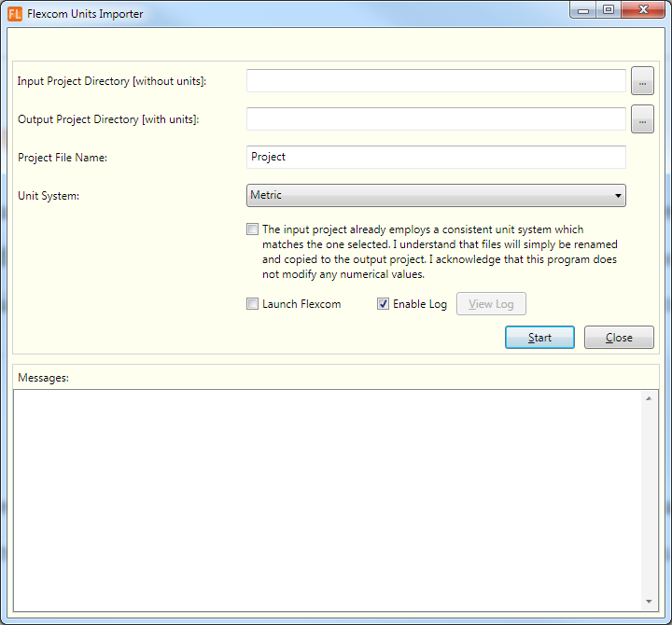Screen dimensions: 672x625
Task: Maximize the Flexcom Units Importer window
Action: point(609,10)
